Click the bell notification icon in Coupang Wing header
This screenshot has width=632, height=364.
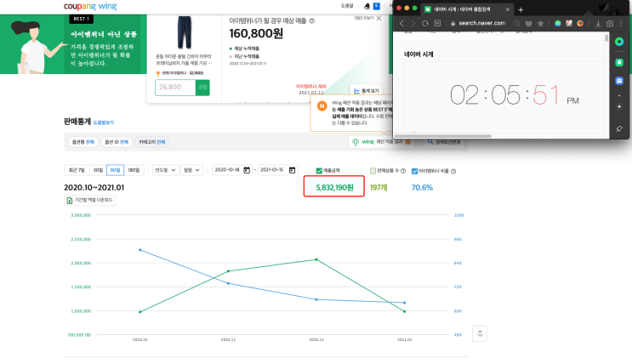367,6
